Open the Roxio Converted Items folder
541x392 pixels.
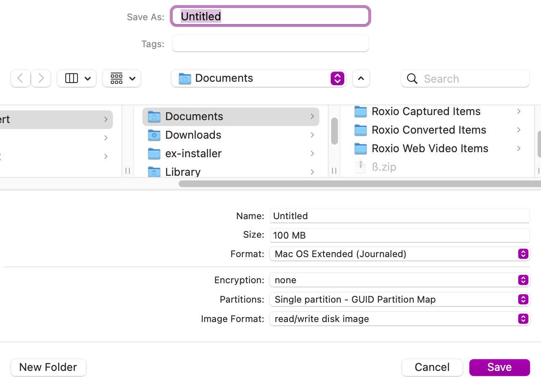click(x=429, y=130)
